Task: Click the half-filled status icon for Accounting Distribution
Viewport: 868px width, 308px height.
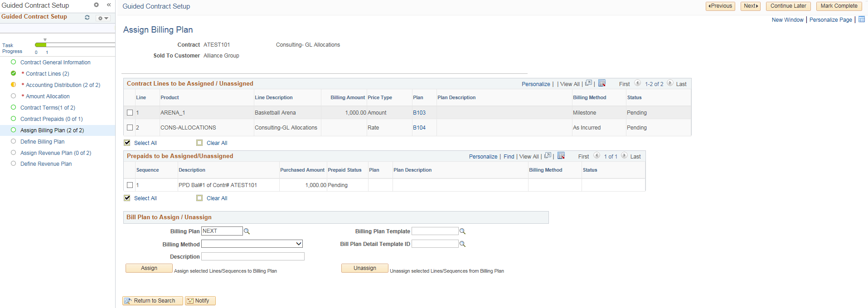Action: click(x=13, y=85)
